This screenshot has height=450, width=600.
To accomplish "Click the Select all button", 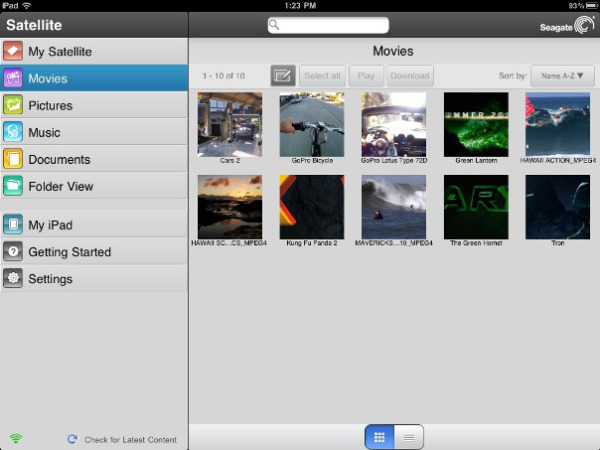I will point(322,76).
